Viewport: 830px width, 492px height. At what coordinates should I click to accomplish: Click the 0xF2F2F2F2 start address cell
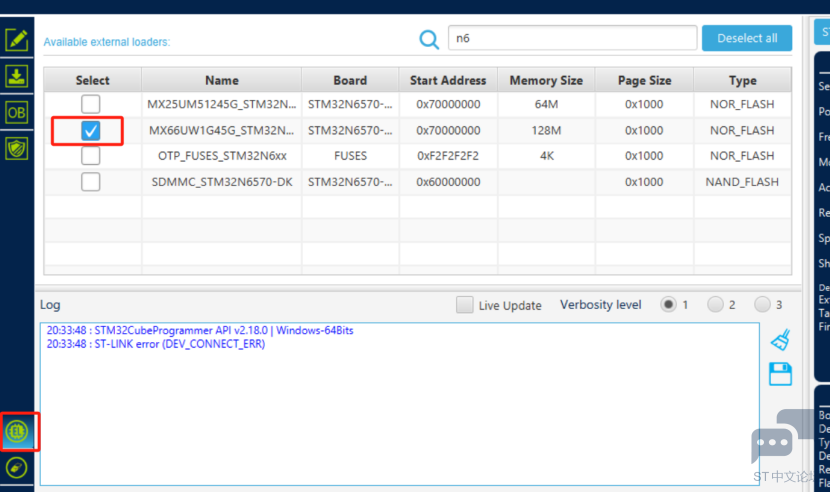click(448, 156)
